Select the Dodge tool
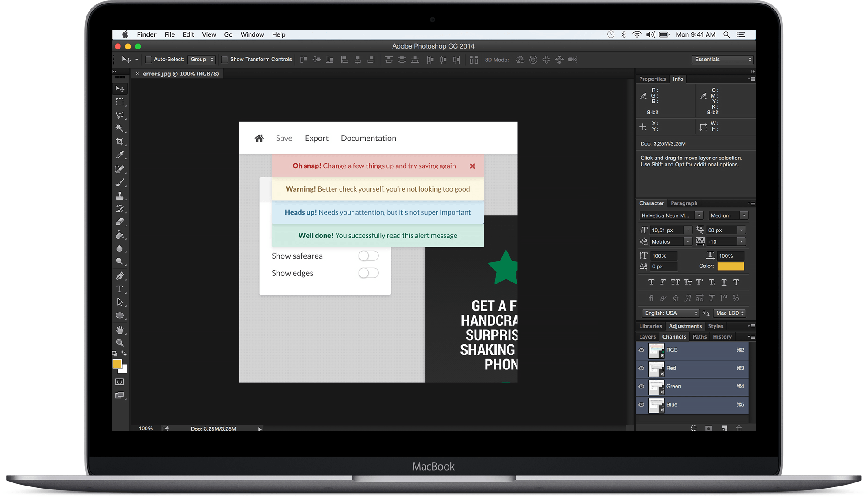The height and width of the screenshot is (497, 868). [x=120, y=262]
